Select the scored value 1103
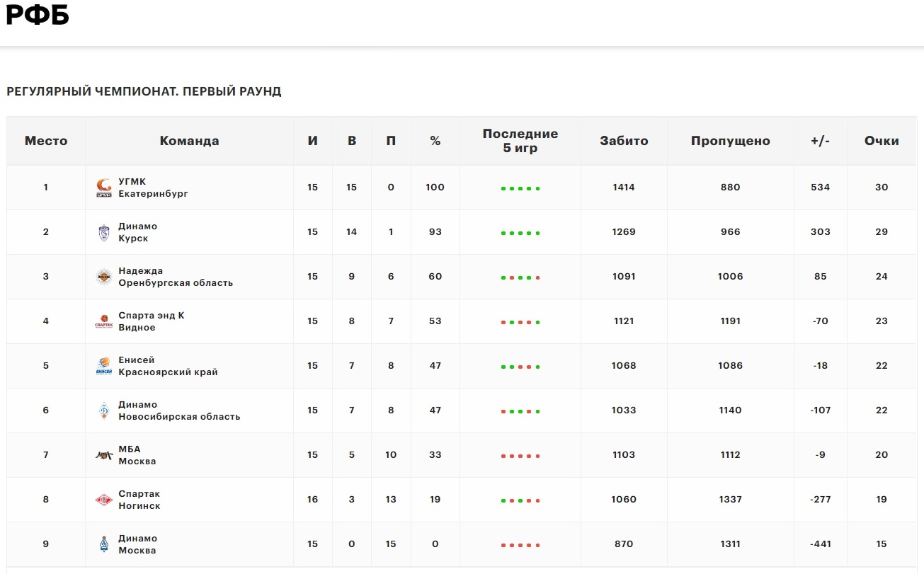The width and height of the screenshot is (924, 574). click(x=624, y=455)
